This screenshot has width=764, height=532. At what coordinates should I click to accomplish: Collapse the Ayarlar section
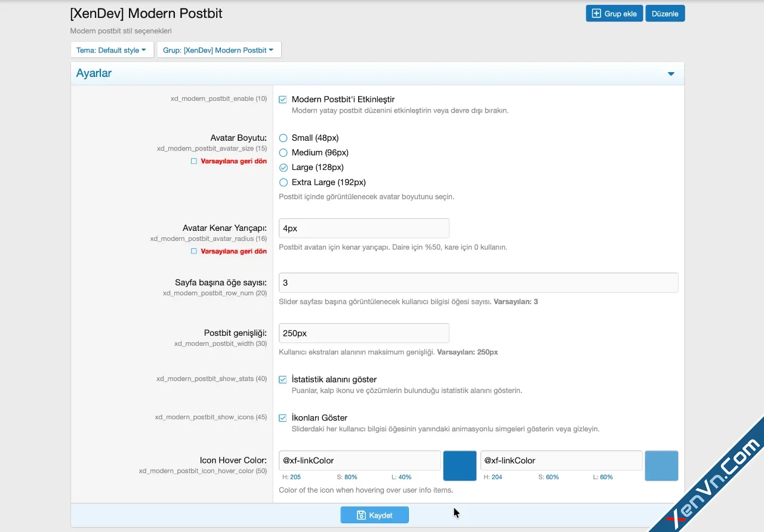[671, 73]
